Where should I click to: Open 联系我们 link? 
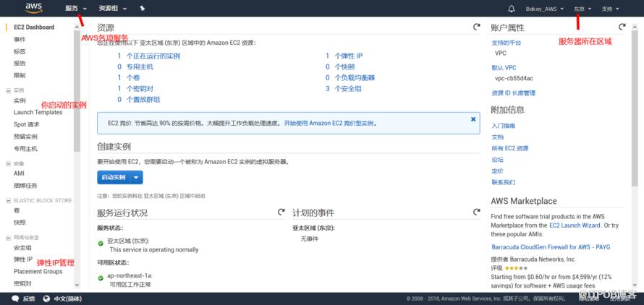504,182
